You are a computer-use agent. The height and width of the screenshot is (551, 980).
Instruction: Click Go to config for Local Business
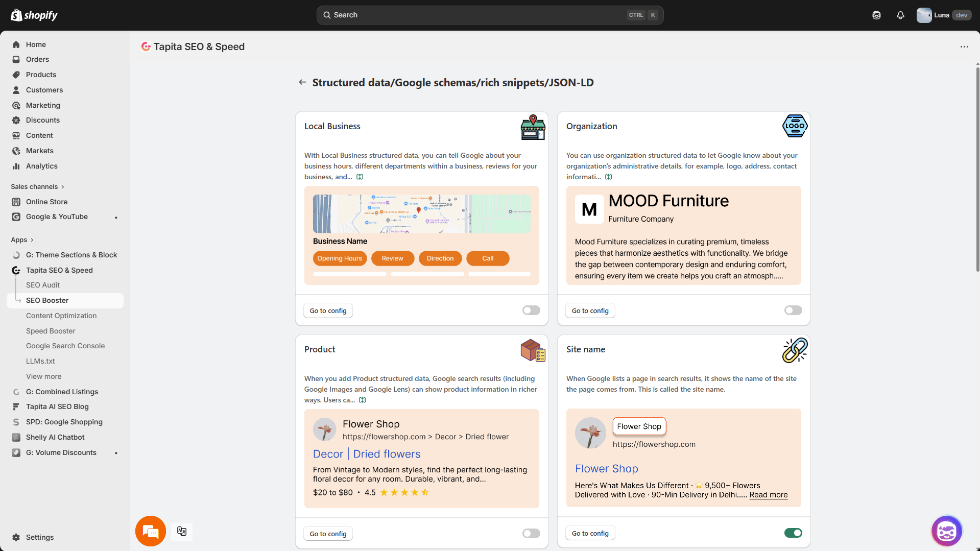tap(328, 310)
